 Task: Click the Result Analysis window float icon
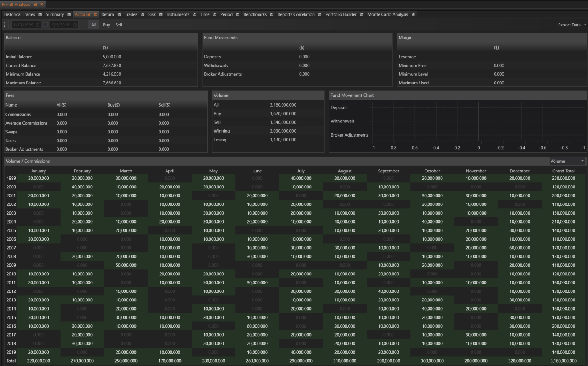(x=35, y=4)
